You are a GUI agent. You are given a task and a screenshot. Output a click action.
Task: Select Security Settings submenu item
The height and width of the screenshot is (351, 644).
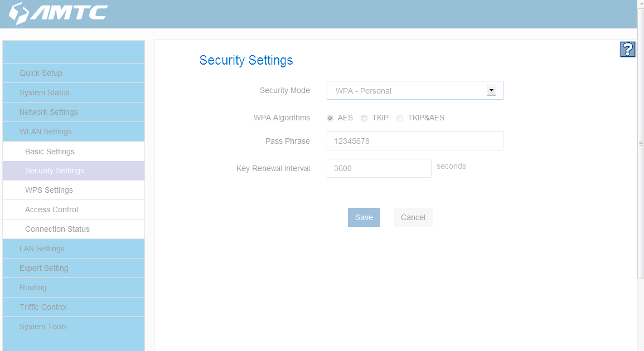[x=74, y=170]
